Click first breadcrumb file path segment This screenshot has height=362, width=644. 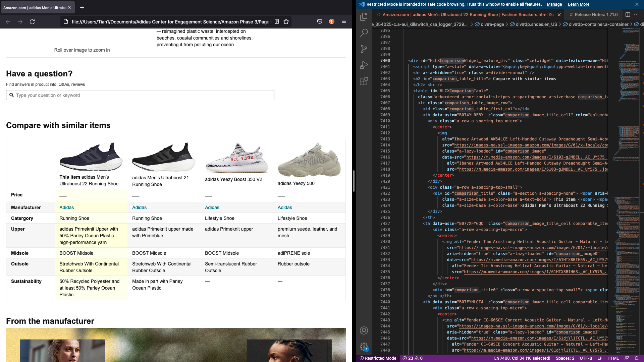(420, 24)
